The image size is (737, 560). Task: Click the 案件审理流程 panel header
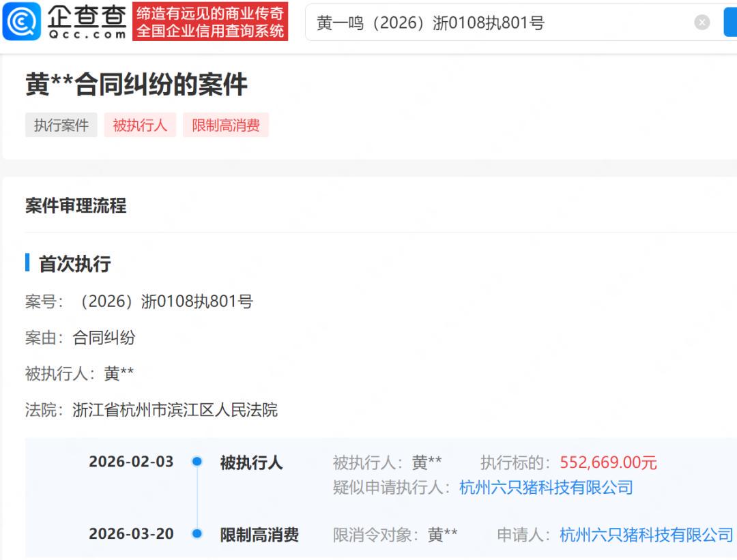pyautogui.click(x=76, y=206)
